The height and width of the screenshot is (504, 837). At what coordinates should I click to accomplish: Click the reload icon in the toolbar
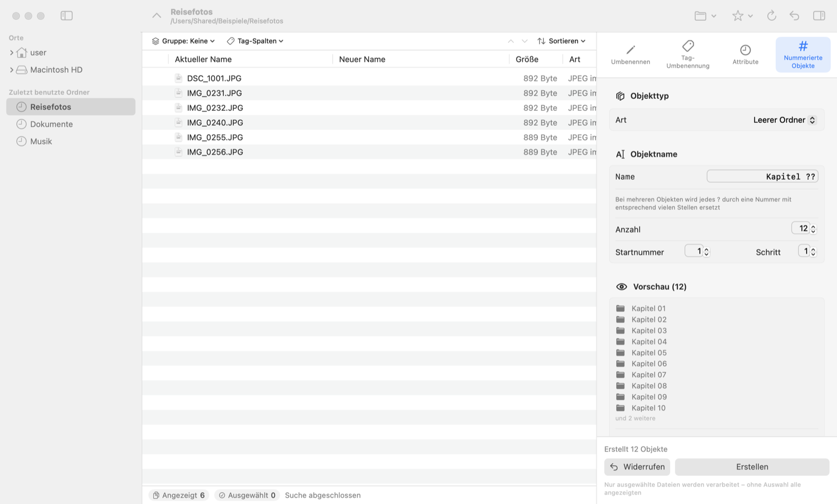tap(772, 16)
